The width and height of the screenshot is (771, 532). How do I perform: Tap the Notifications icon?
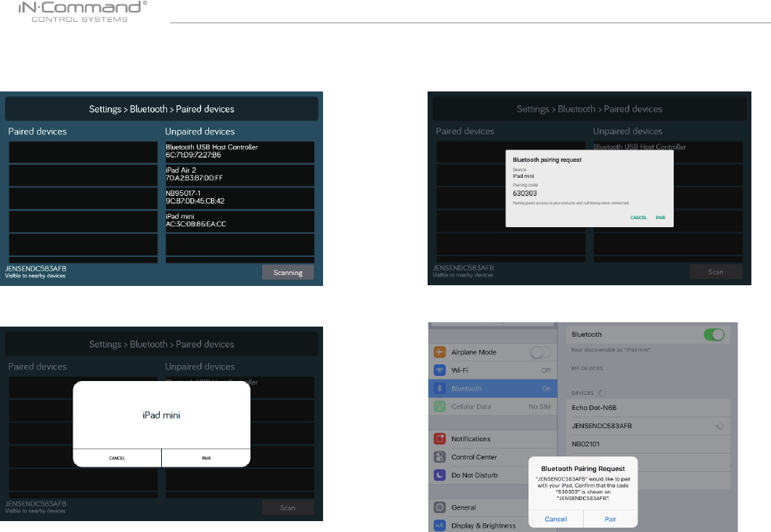440,438
